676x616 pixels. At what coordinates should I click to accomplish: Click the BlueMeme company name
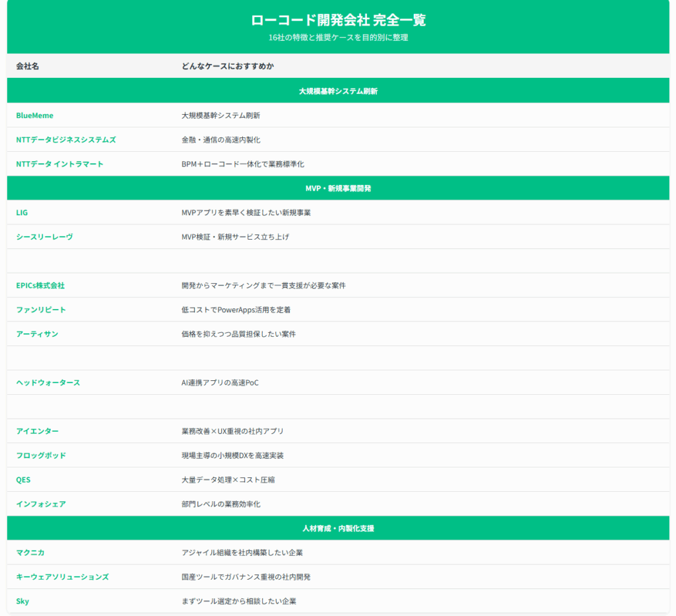pyautogui.click(x=34, y=116)
